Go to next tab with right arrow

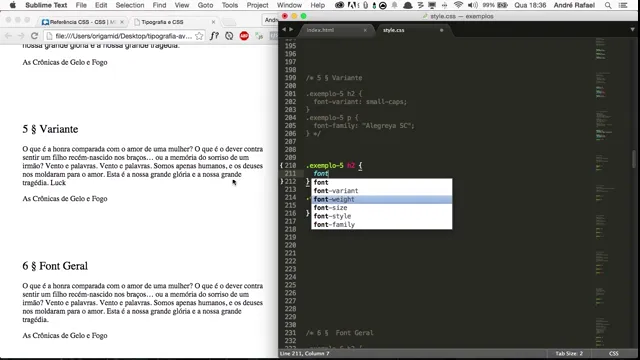pos(291,29)
